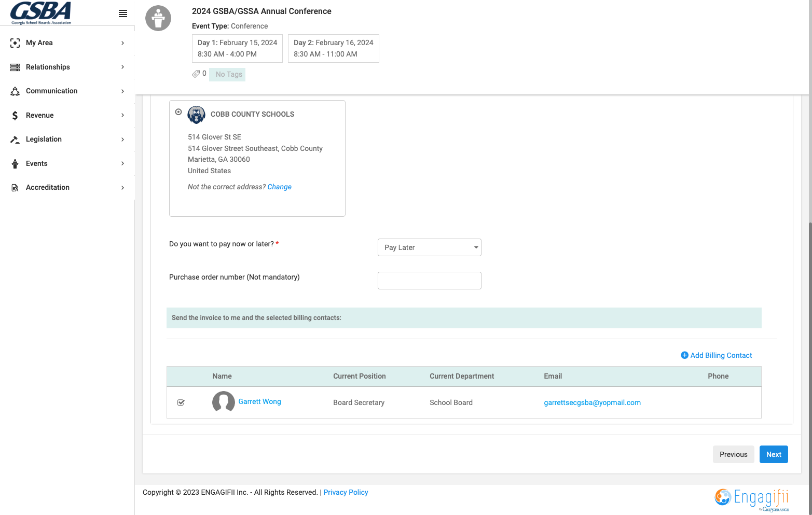Click the Next button
The image size is (812, 515).
coord(774,454)
